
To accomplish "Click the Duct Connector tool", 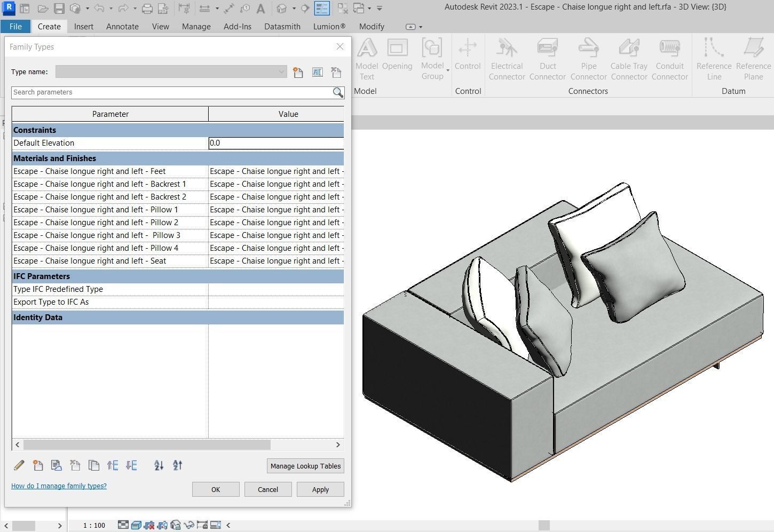I will coord(548,59).
